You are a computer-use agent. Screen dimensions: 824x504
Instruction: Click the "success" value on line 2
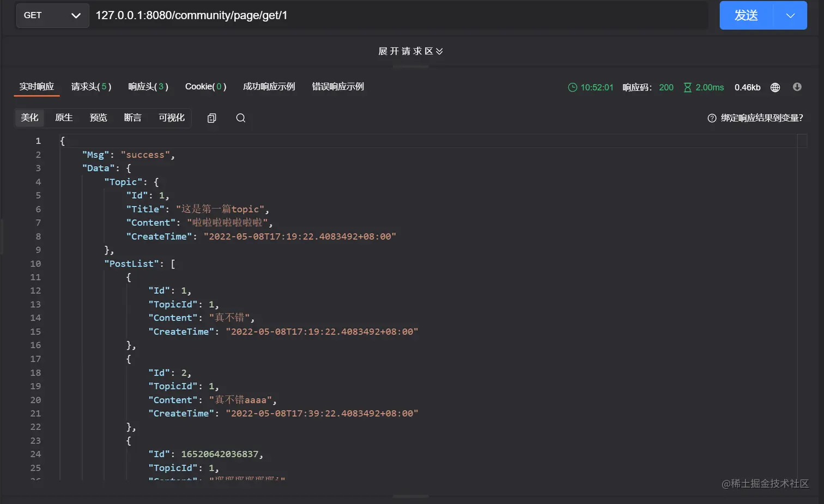[145, 155]
